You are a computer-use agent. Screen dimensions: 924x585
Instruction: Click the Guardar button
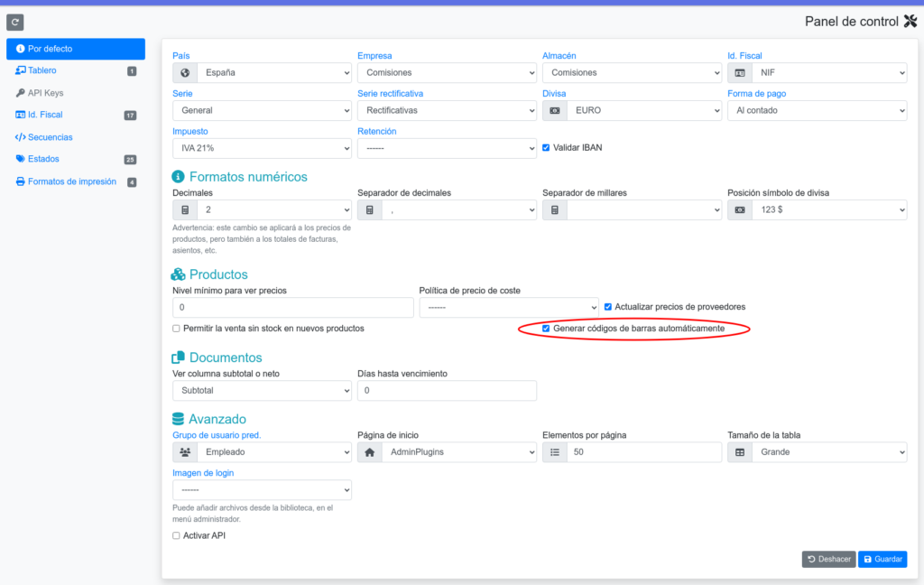[882, 559]
